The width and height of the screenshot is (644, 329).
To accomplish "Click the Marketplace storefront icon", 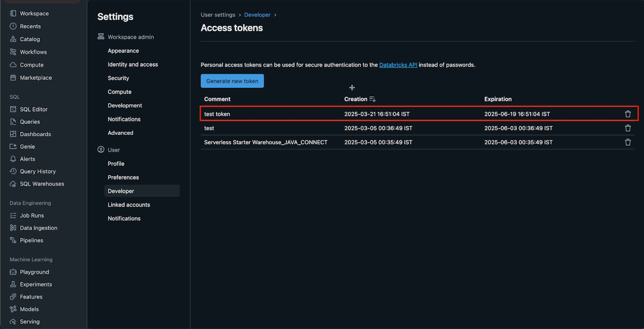I will [x=13, y=78].
